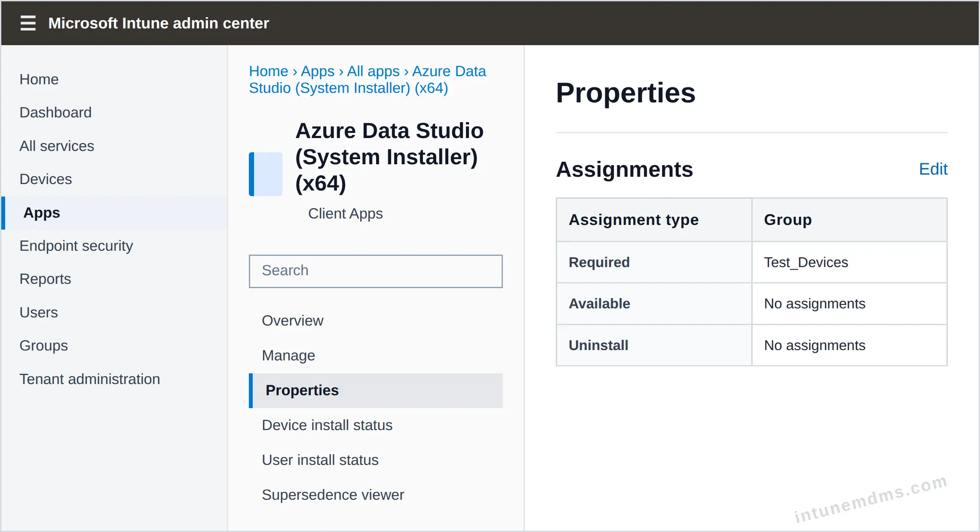Open User install status
The image size is (980, 532).
320,460
